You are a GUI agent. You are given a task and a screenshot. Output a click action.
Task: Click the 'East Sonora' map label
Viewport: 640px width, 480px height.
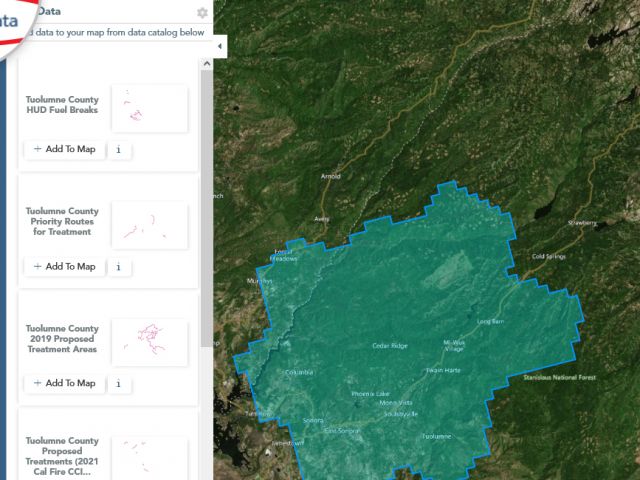click(x=342, y=431)
